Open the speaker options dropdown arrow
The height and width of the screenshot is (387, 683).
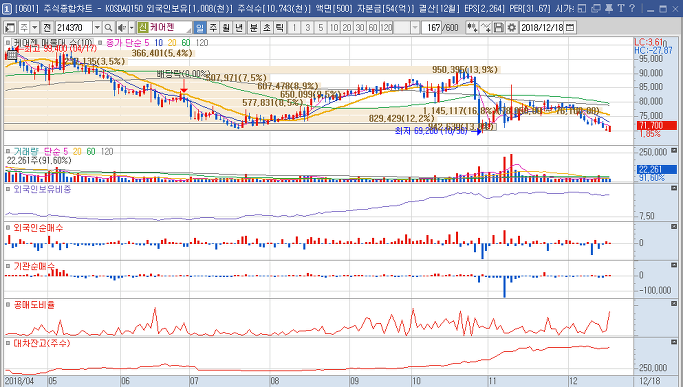tap(131, 28)
